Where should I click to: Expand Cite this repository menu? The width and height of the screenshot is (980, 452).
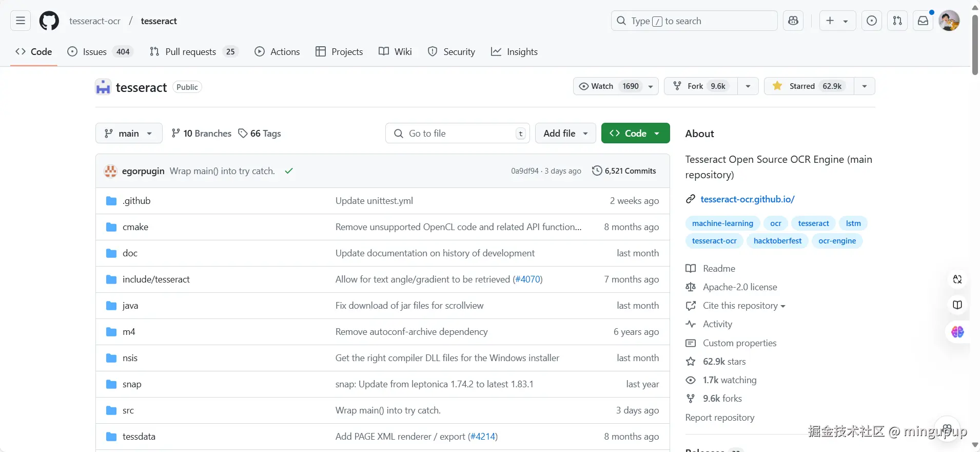point(744,306)
